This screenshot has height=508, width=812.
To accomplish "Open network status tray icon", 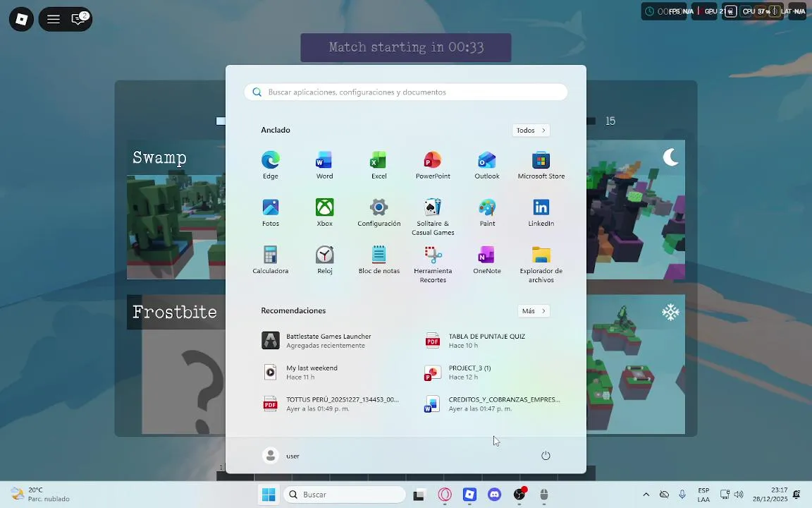I will pos(725,495).
